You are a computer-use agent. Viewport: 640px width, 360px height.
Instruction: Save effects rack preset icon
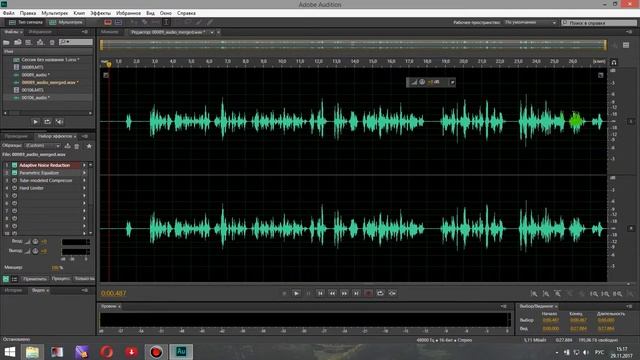pyautogui.click(x=68, y=146)
